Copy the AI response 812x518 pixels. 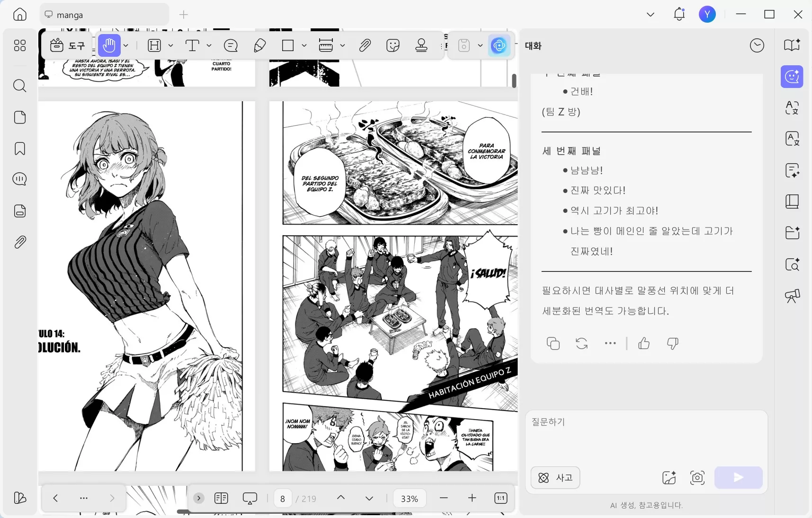click(553, 343)
